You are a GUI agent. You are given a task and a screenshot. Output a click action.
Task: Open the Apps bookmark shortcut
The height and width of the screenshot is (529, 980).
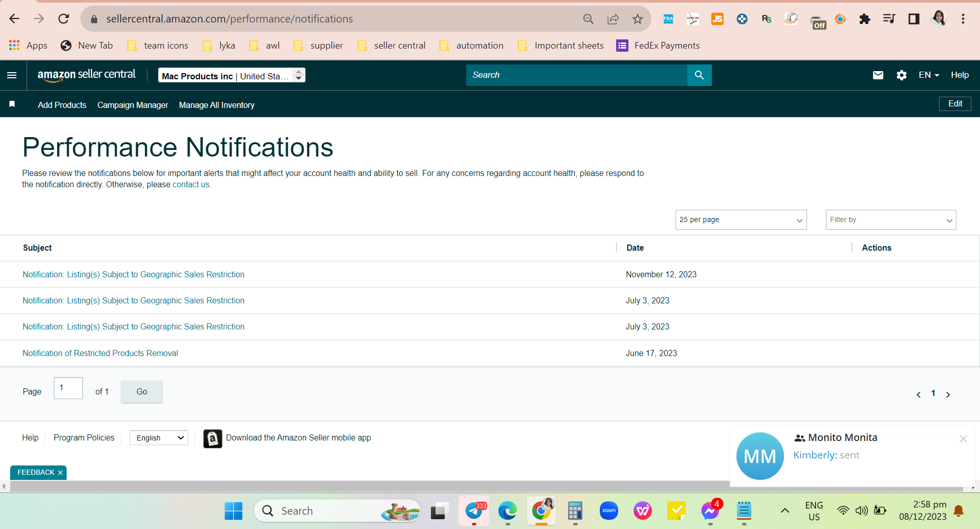click(28, 46)
